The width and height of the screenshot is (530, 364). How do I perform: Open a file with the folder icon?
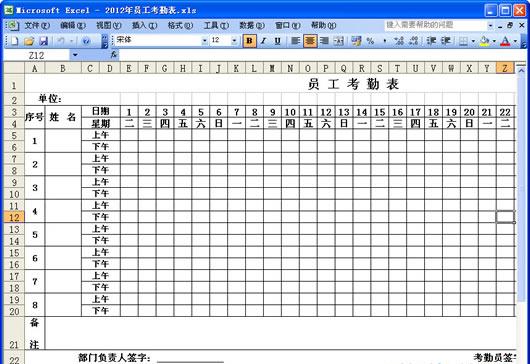[x=29, y=41]
